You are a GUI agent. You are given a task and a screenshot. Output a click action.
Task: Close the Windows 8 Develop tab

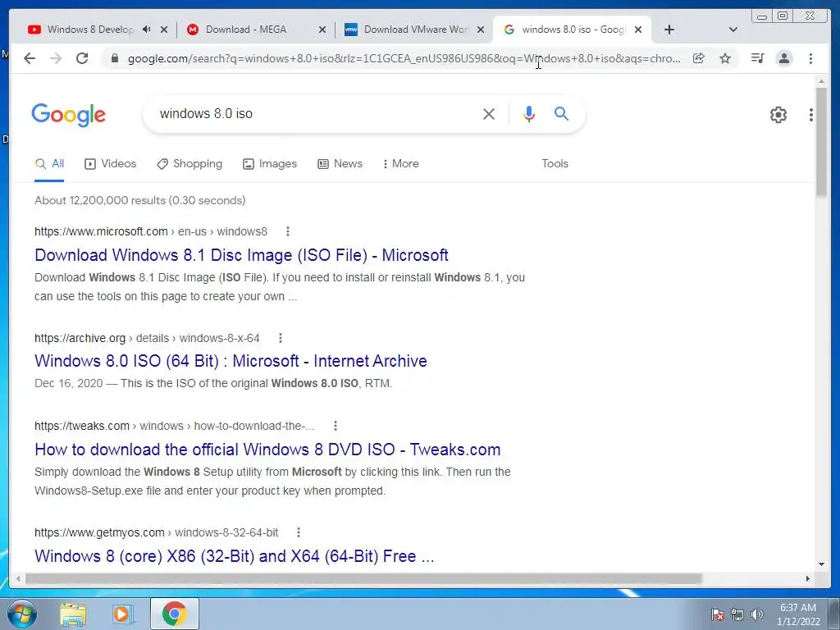pos(164,30)
